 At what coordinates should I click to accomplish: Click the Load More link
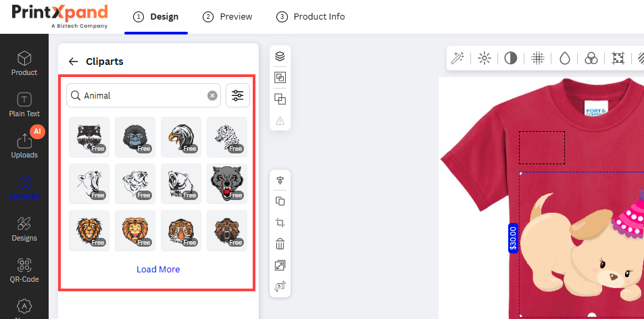coord(158,269)
